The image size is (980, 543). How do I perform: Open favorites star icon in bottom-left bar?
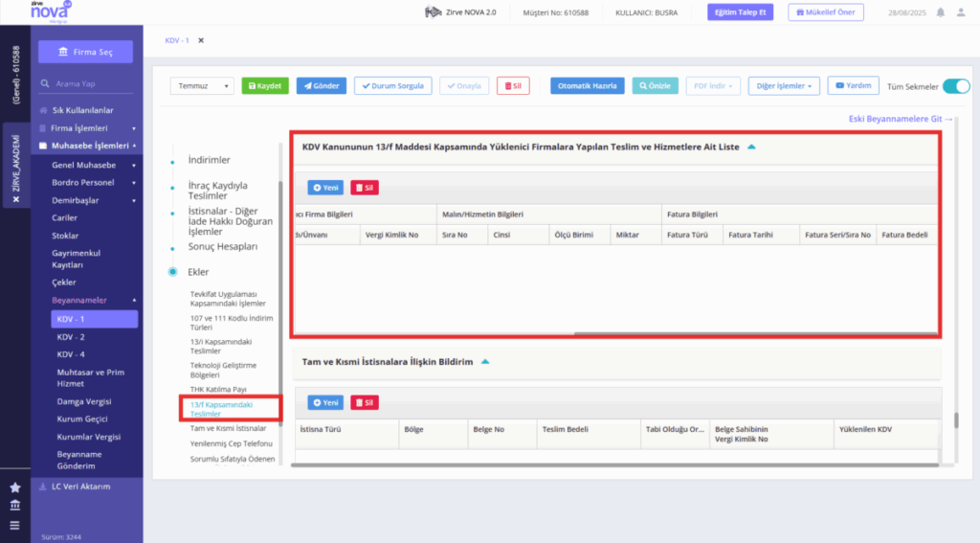[15, 487]
